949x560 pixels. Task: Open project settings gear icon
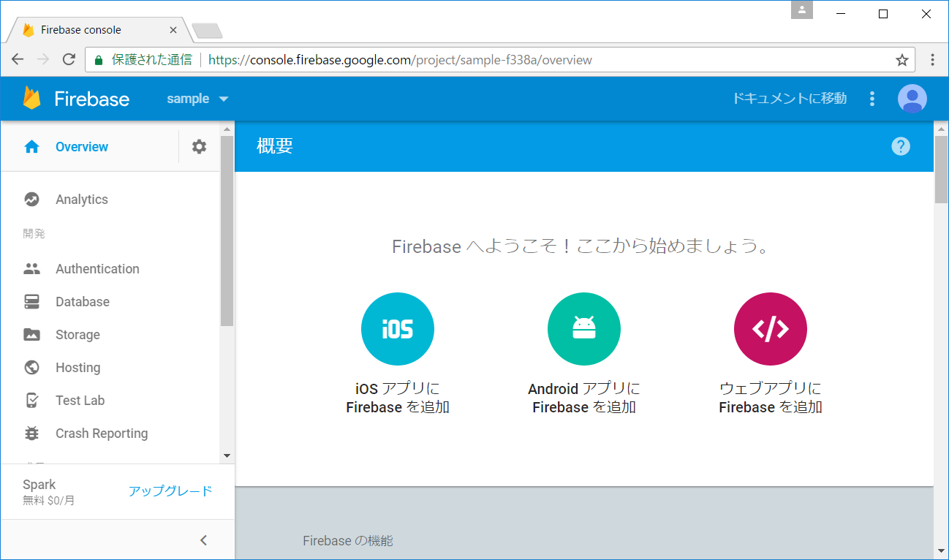pyautogui.click(x=199, y=147)
